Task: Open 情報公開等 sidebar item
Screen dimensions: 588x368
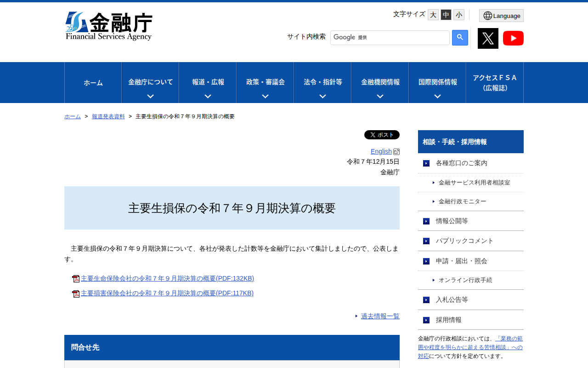Action: coord(471,221)
